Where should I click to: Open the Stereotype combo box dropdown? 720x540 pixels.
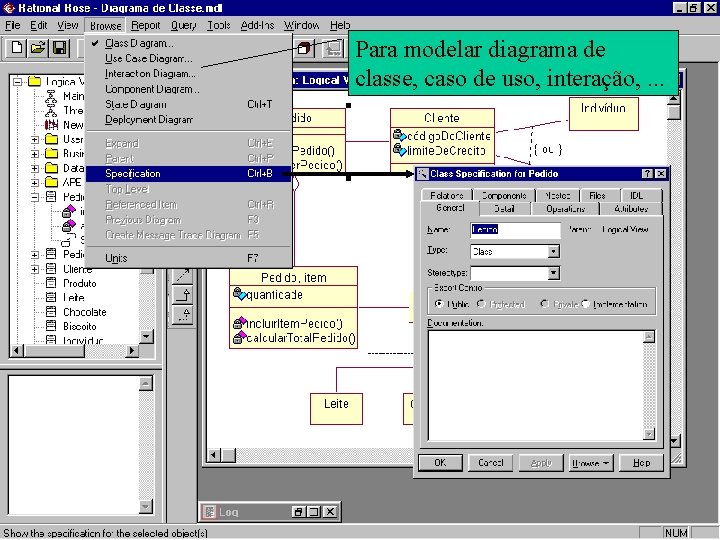(x=554, y=273)
